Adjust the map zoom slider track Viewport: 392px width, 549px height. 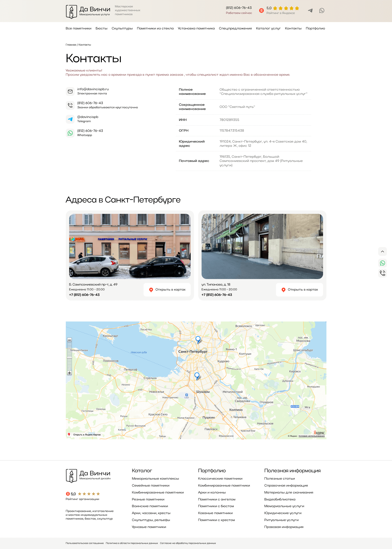70,356
